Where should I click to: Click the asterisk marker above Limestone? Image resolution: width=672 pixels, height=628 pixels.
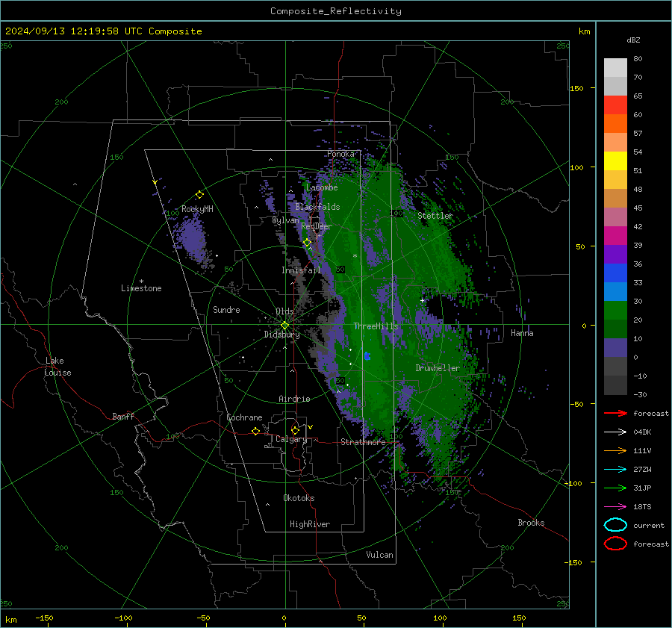[141, 282]
